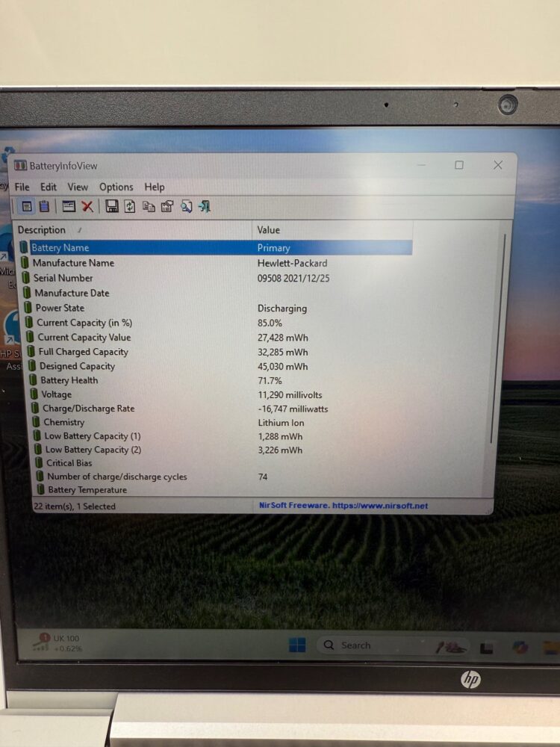Open the NirSoft Freeware website link
The width and height of the screenshot is (560, 747).
click(x=343, y=506)
